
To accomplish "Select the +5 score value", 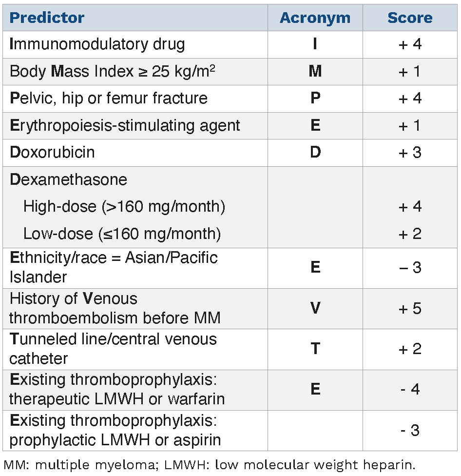I will 410,308.
